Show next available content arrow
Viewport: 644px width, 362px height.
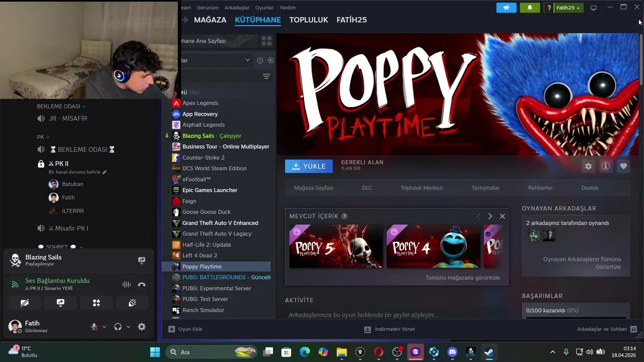point(490,216)
